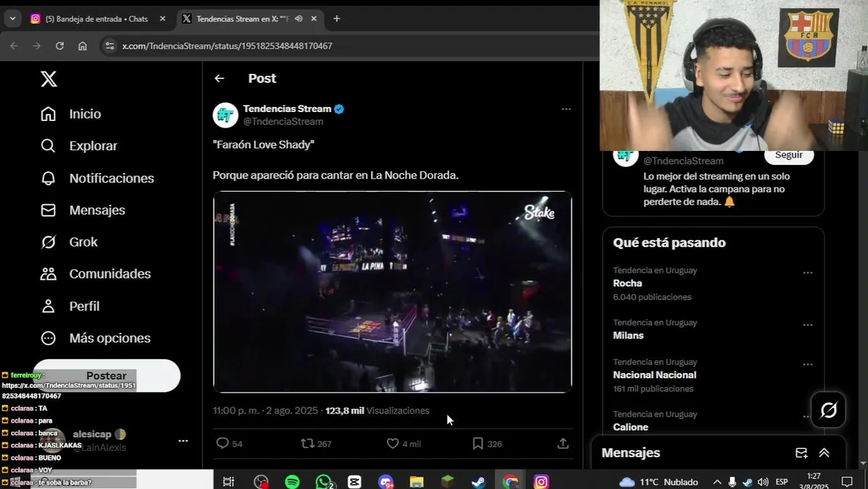Mute the tab audio speaker icon
This screenshot has height=489, width=868.
click(298, 19)
